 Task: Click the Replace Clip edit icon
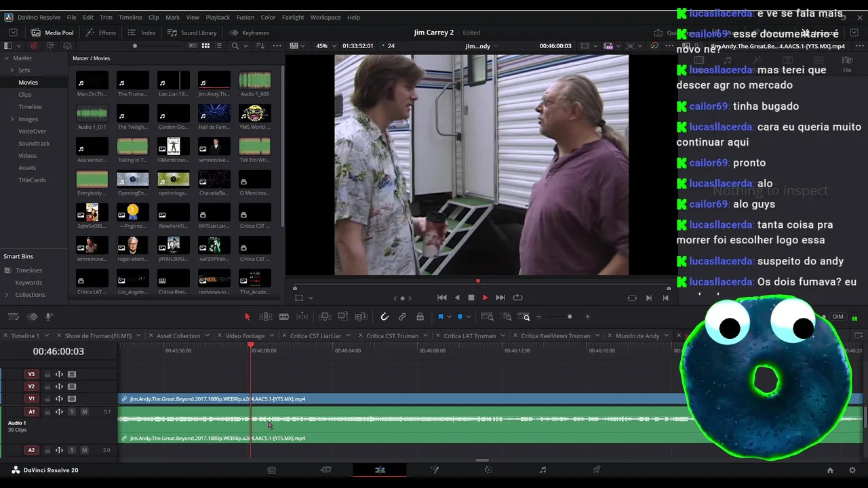coord(361,317)
